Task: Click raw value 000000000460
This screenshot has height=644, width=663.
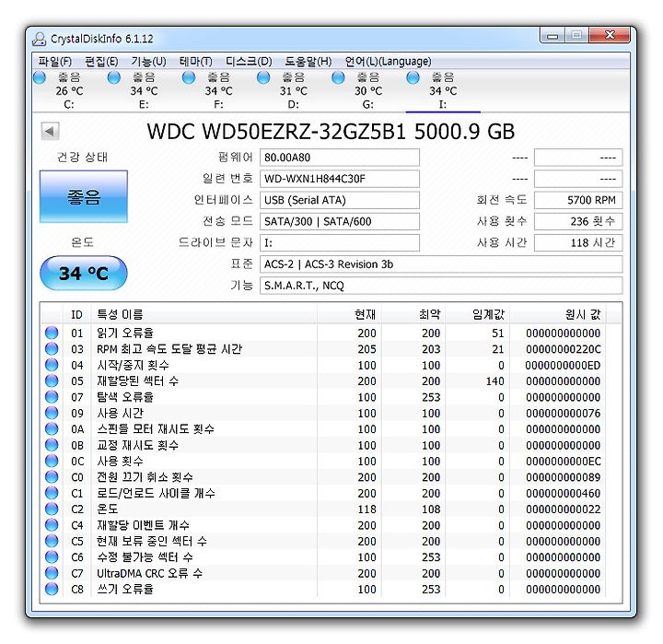Action: click(x=564, y=493)
